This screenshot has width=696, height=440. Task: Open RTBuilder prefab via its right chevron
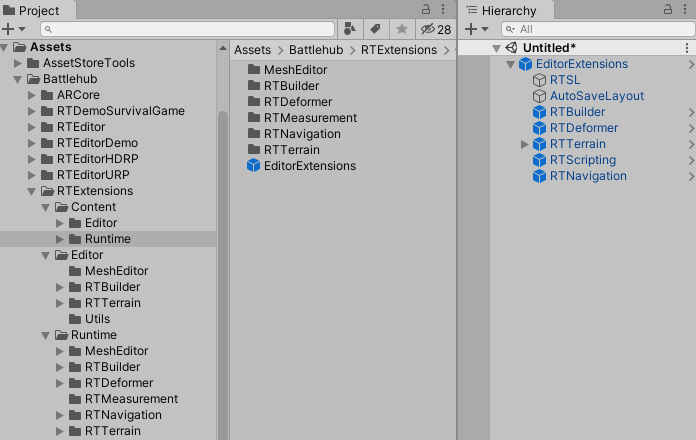click(691, 112)
